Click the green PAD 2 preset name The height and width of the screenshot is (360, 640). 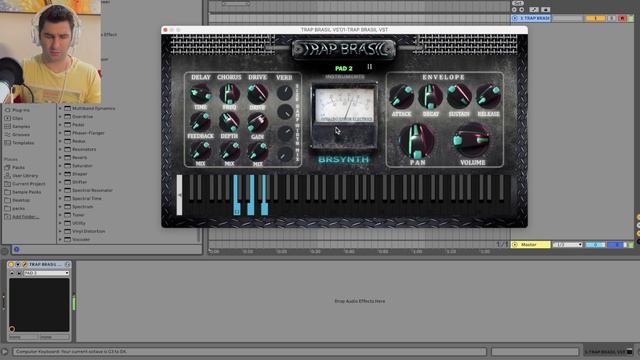(x=344, y=69)
